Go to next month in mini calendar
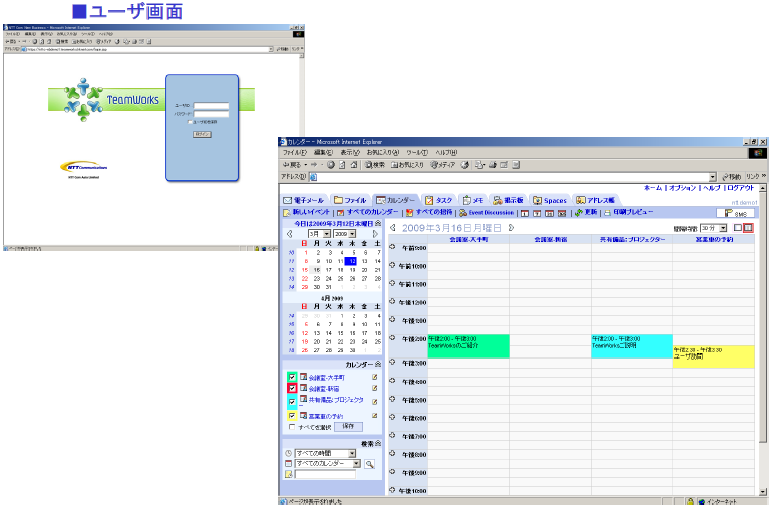Image resolution: width=772 pixels, height=507 pixels. pos(375,234)
